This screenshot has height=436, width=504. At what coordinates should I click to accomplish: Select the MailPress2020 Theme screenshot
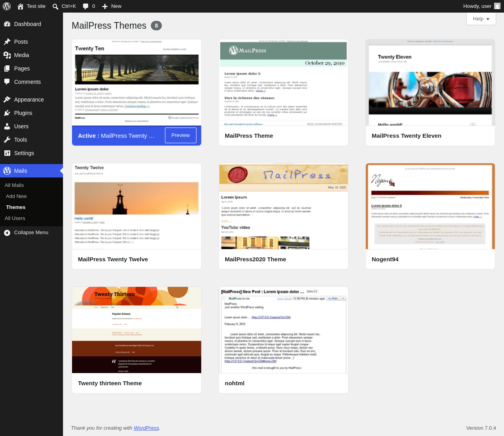pyautogui.click(x=283, y=206)
